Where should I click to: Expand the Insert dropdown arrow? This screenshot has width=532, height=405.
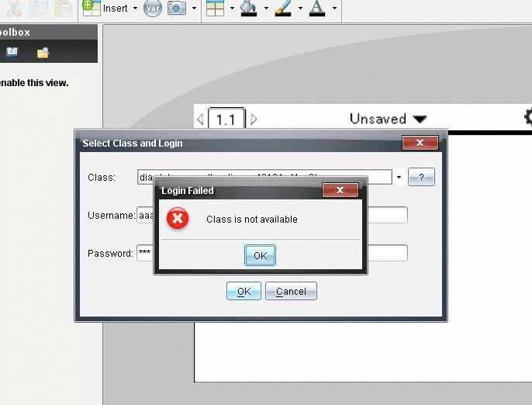135,8
